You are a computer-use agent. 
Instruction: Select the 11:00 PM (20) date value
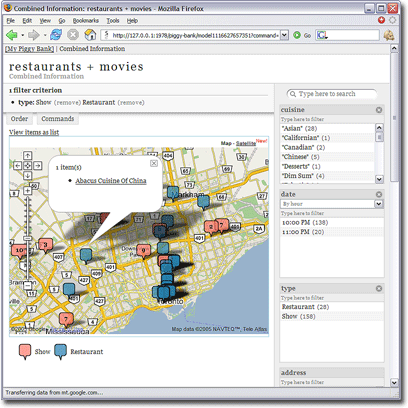303,232
